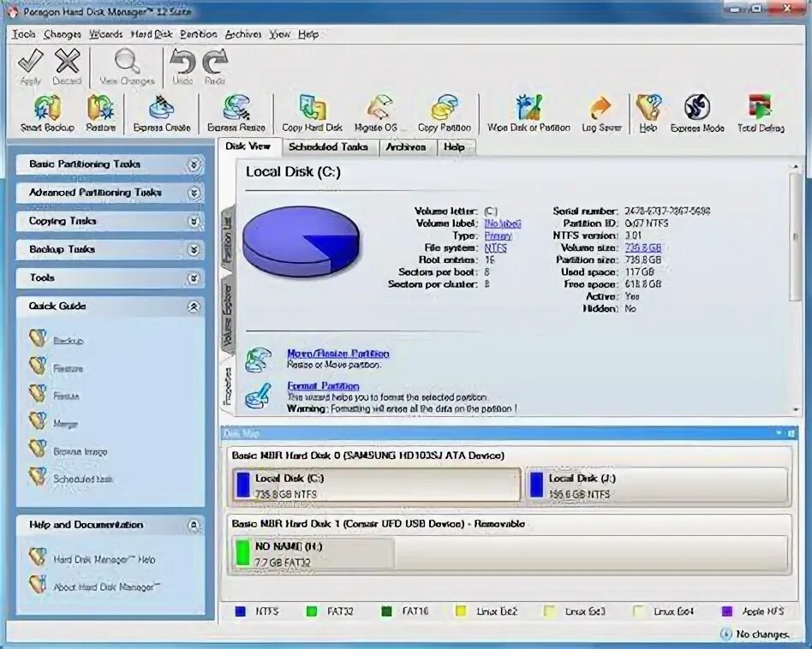Click About Hard Disk Manager icon
The width and height of the screenshot is (812, 649).
pyautogui.click(x=39, y=585)
